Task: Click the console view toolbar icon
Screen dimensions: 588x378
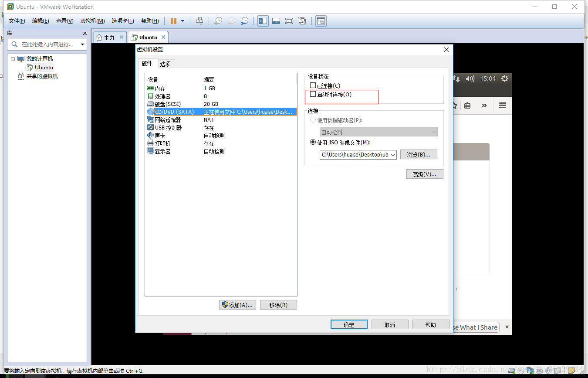Action: 321,21
